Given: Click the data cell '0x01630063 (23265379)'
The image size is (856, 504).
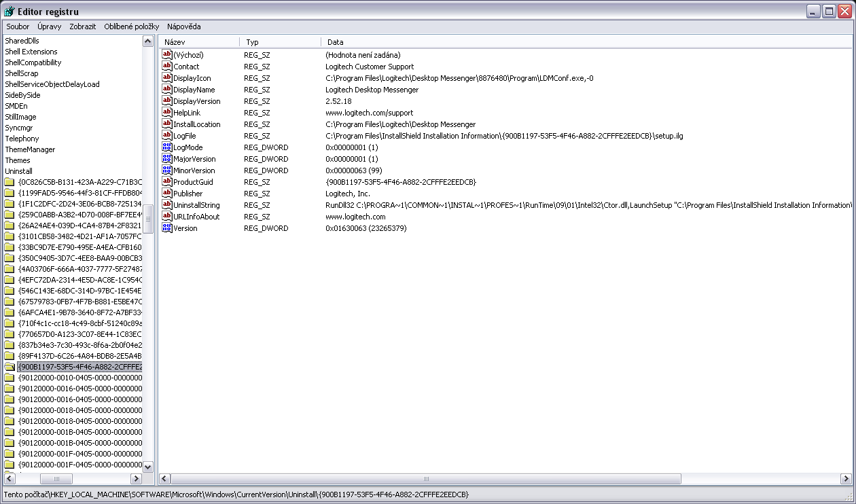Looking at the screenshot, I should click(x=365, y=228).
